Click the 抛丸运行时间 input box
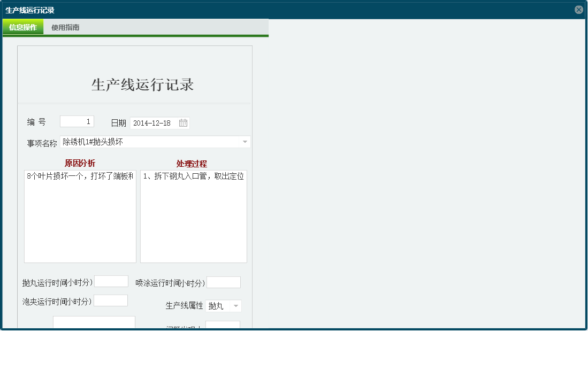 (111, 281)
